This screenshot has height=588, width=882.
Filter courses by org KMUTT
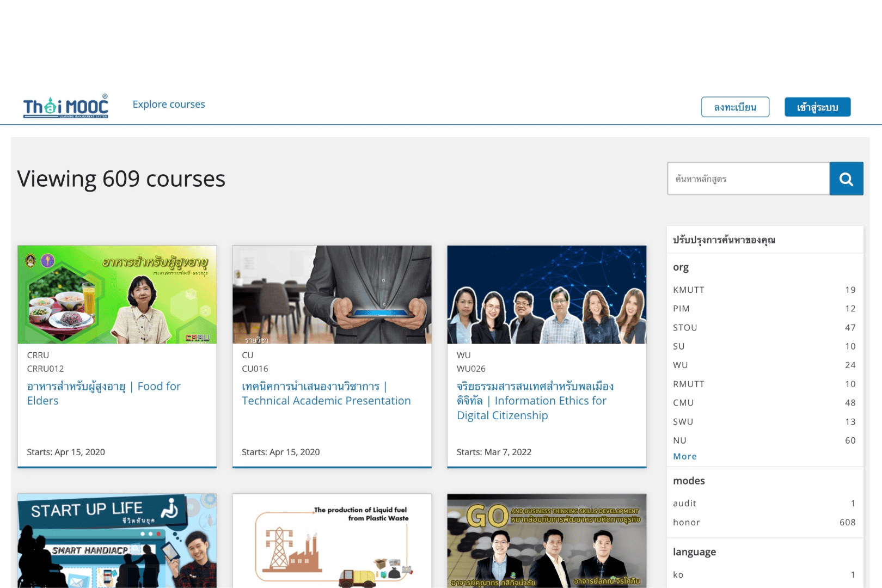(764, 290)
